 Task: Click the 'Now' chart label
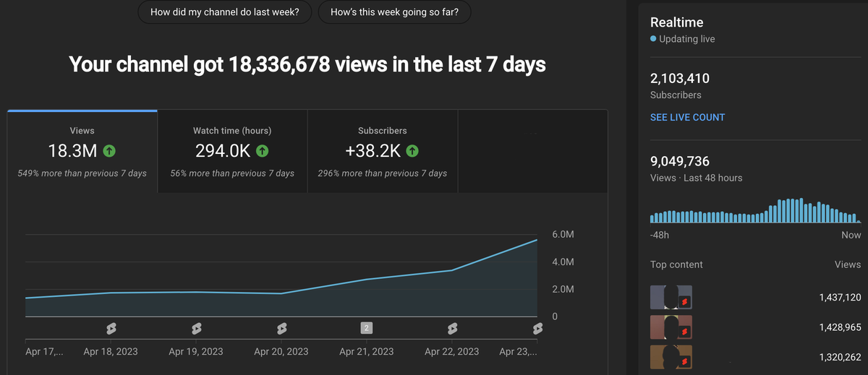pyautogui.click(x=851, y=235)
